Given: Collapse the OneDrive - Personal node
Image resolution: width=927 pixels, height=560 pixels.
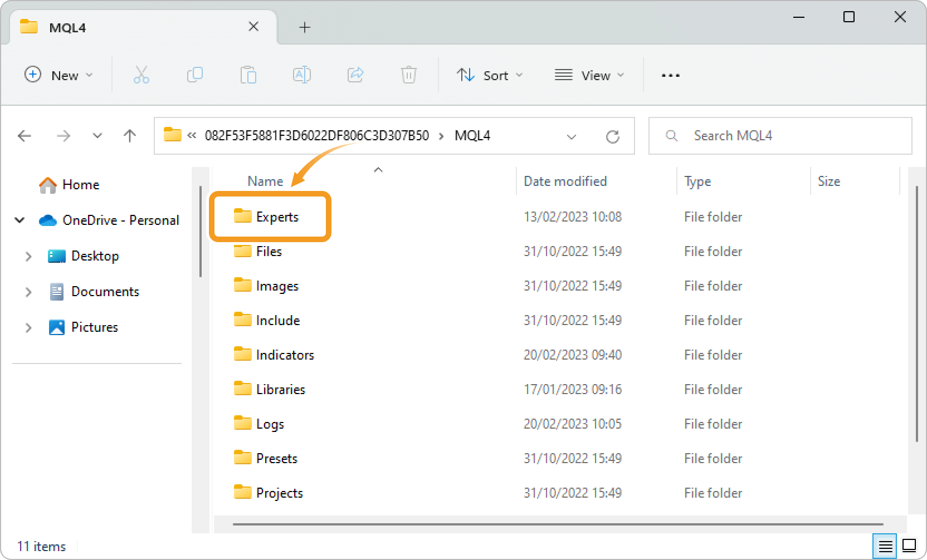Looking at the screenshot, I should 19,220.
